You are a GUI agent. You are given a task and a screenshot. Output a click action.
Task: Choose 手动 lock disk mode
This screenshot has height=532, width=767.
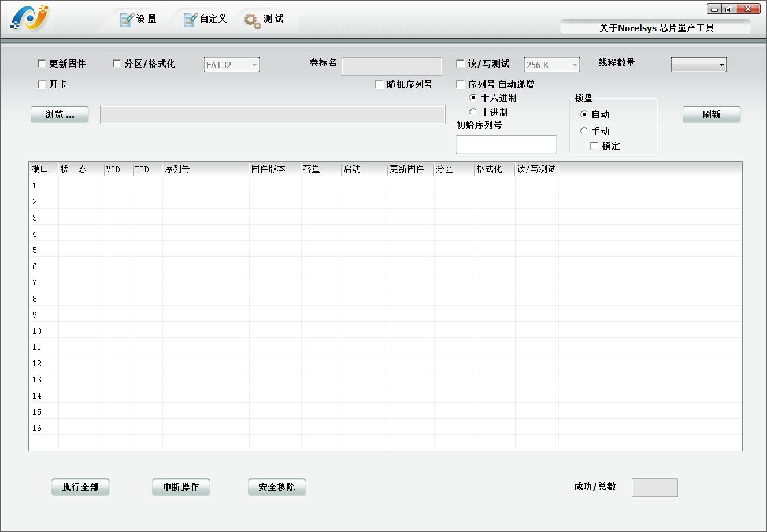pos(584,131)
